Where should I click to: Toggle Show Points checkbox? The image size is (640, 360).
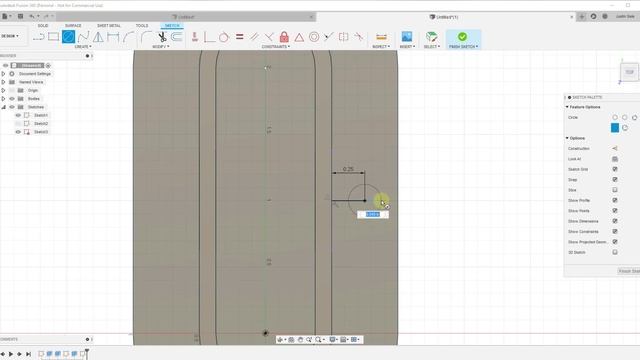(615, 211)
